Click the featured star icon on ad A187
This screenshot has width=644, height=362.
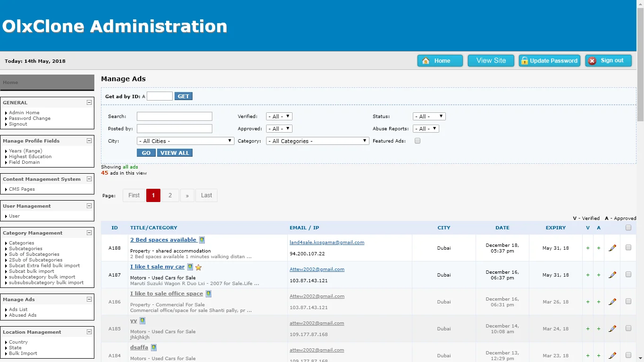199,267
